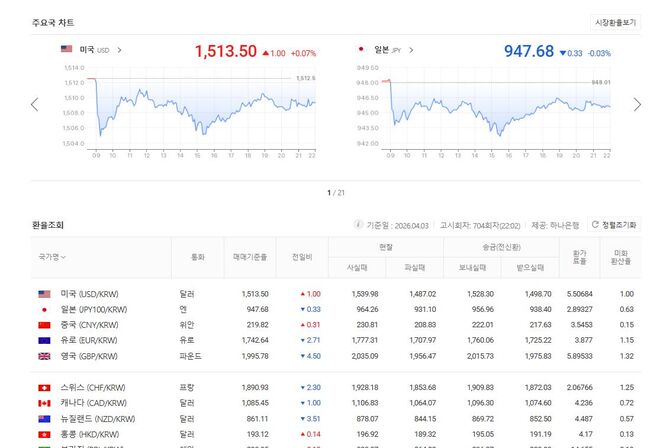This screenshot has height=448, width=650.
Task: Click the Japan flag icon in chart header
Action: 361,49
